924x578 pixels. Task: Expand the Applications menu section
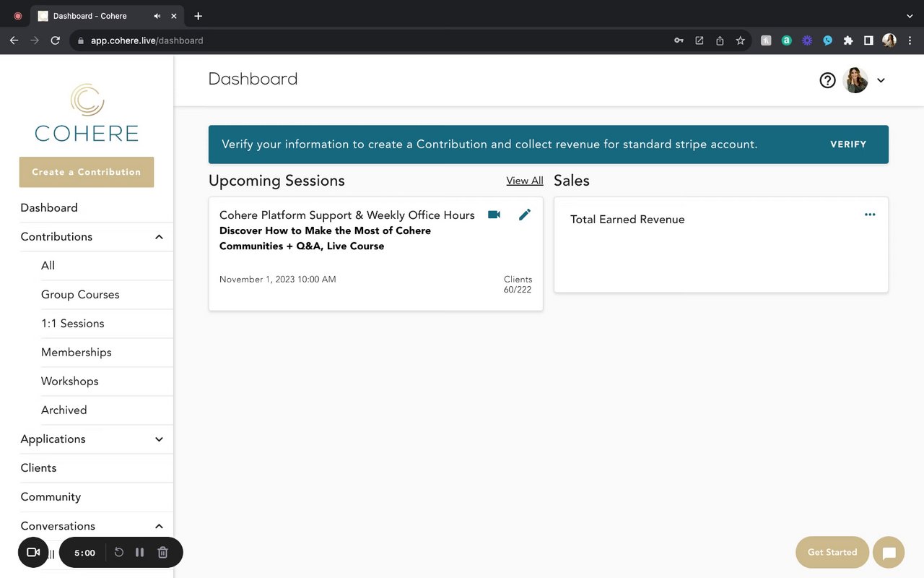coord(159,439)
